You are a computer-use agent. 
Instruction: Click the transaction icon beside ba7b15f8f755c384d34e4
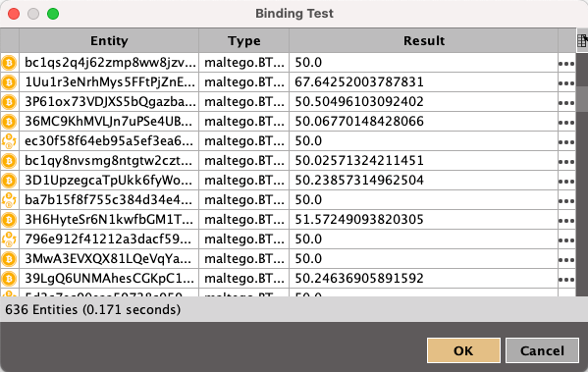click(9, 200)
